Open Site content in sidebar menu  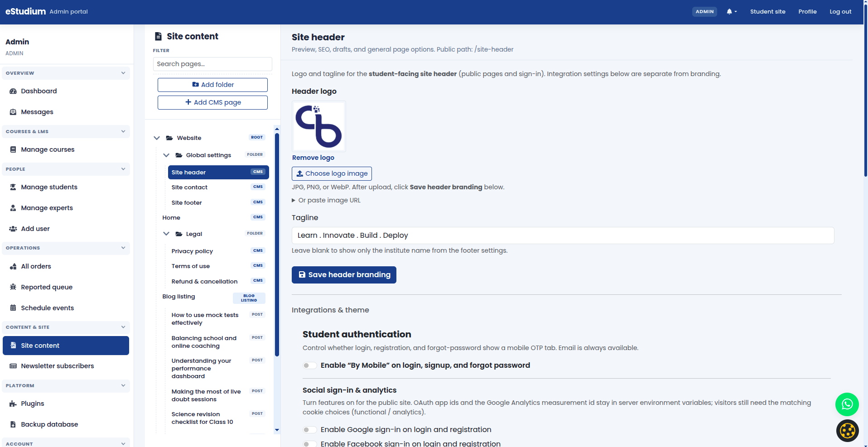click(66, 346)
